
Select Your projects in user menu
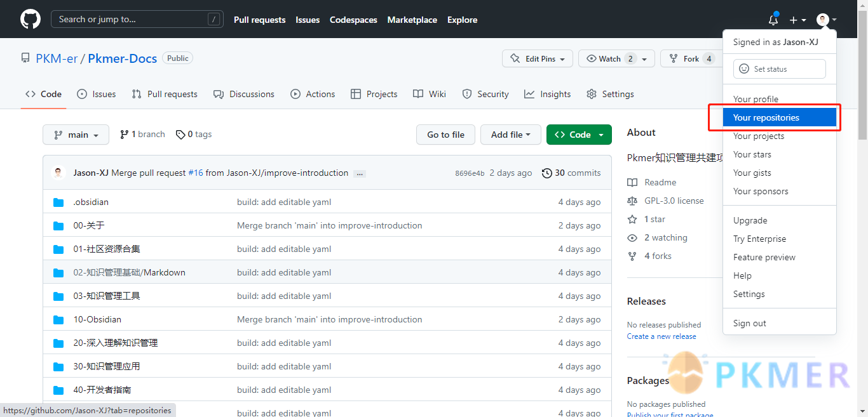(x=780, y=136)
